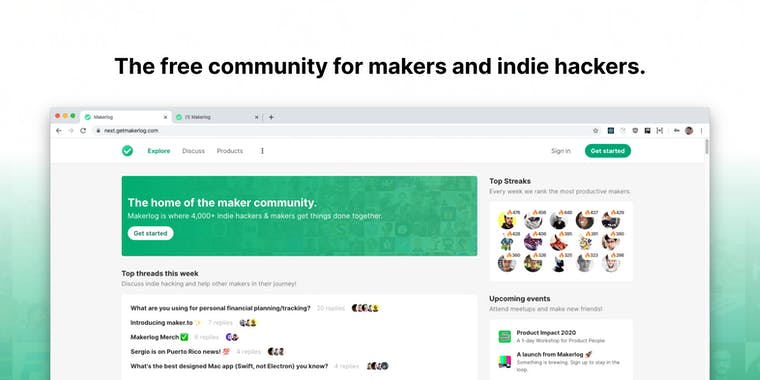The width and height of the screenshot is (760, 380).
Task: Bookmark the page with the star icon
Action: (x=596, y=130)
